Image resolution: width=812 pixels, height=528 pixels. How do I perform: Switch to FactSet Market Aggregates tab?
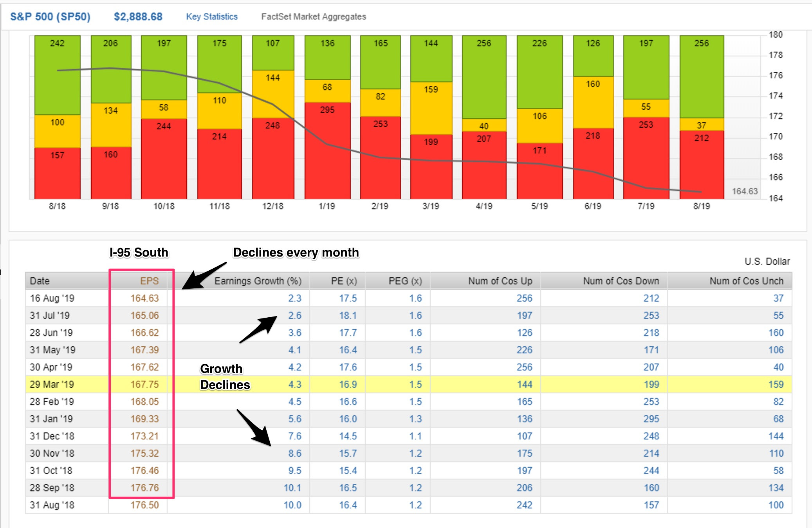click(x=314, y=17)
